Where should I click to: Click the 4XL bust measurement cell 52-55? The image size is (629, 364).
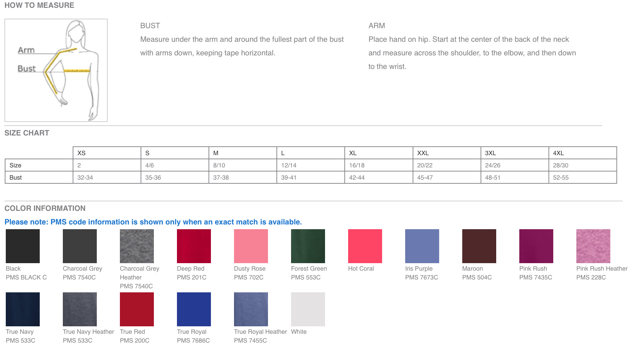582,178
